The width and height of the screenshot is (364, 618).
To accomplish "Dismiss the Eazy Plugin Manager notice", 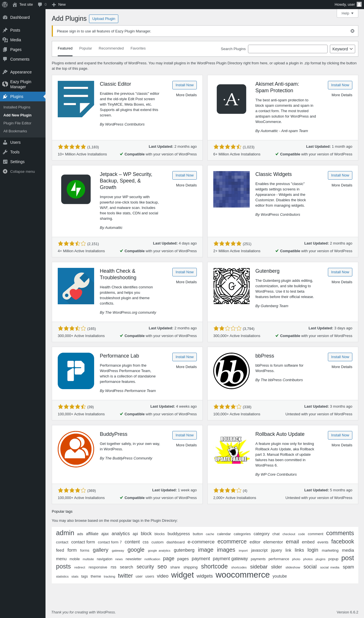I will [x=352, y=31].
